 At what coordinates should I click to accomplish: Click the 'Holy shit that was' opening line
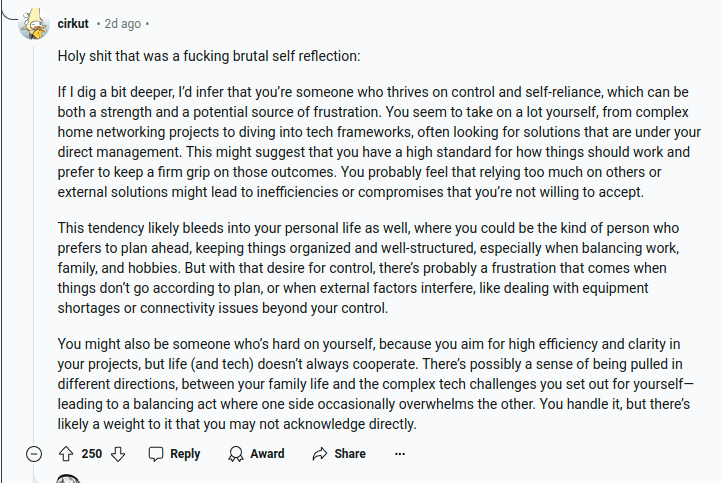point(209,56)
